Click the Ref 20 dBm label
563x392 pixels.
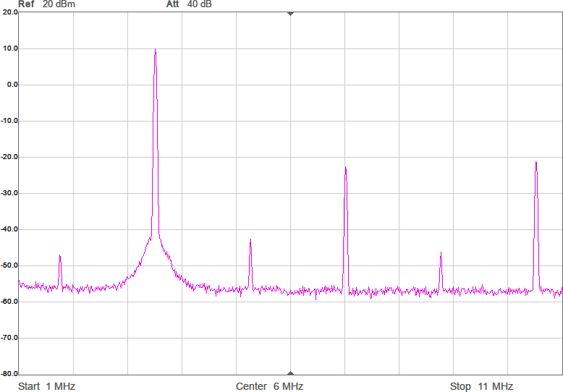(x=47, y=4)
